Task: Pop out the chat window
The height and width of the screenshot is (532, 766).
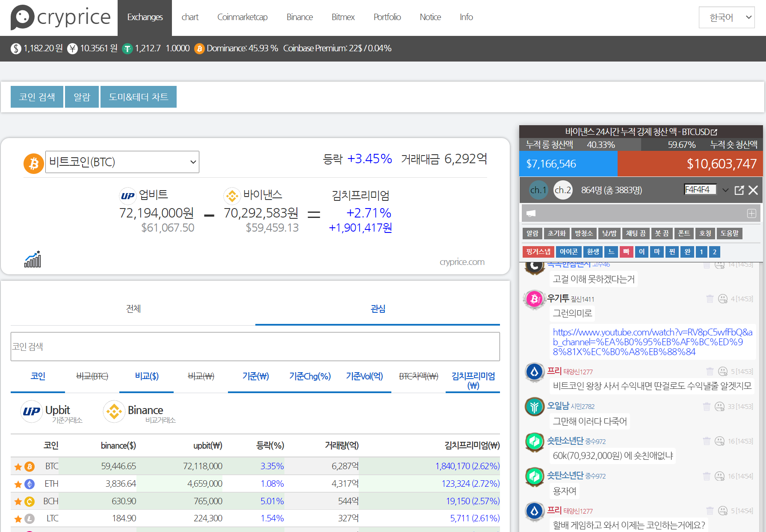Action: tap(739, 190)
